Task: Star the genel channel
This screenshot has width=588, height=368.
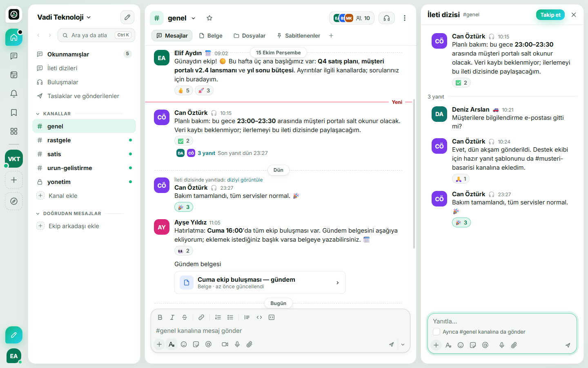Action: point(209,18)
